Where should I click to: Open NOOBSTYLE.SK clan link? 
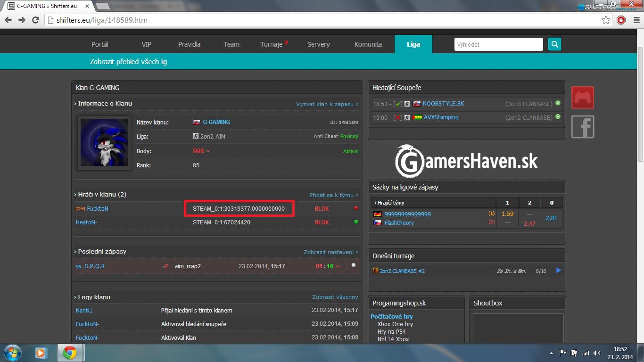pos(443,103)
